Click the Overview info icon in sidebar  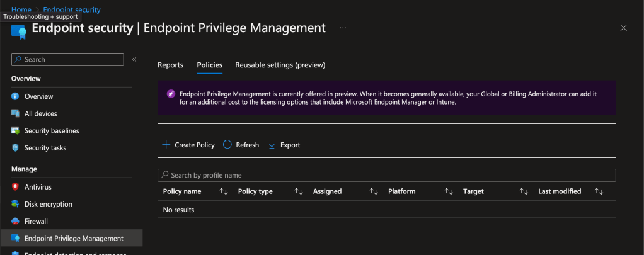tap(16, 96)
